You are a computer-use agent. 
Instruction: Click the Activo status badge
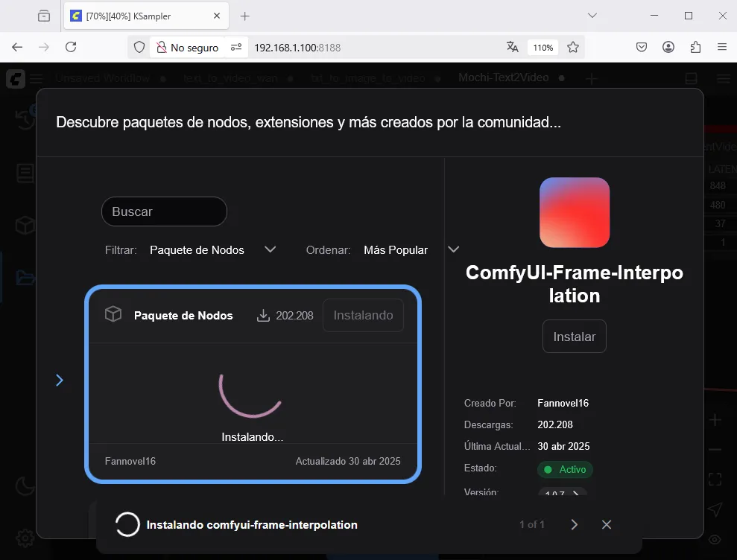tap(565, 469)
